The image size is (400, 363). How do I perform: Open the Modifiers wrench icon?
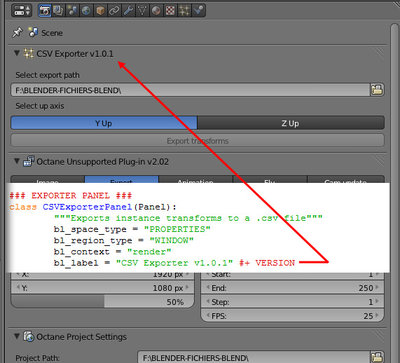[x=128, y=11]
